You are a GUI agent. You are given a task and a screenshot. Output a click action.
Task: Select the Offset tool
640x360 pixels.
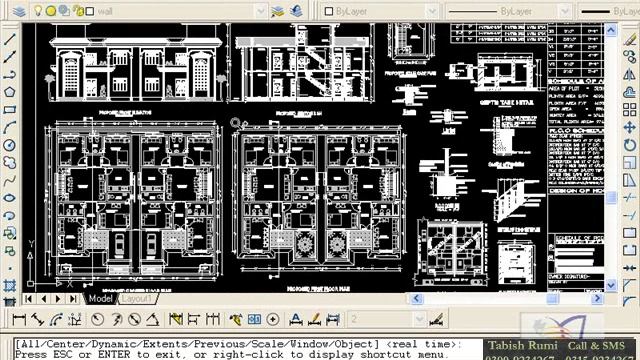(629, 92)
